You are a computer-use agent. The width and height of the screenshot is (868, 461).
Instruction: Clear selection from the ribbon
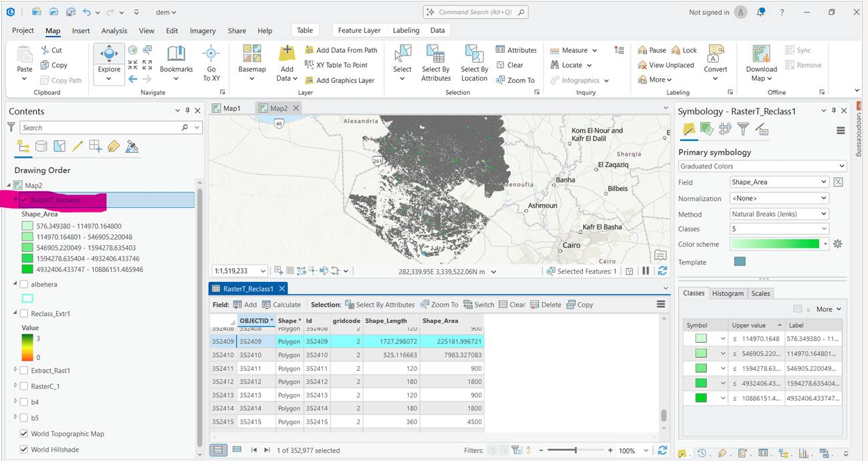[510, 65]
